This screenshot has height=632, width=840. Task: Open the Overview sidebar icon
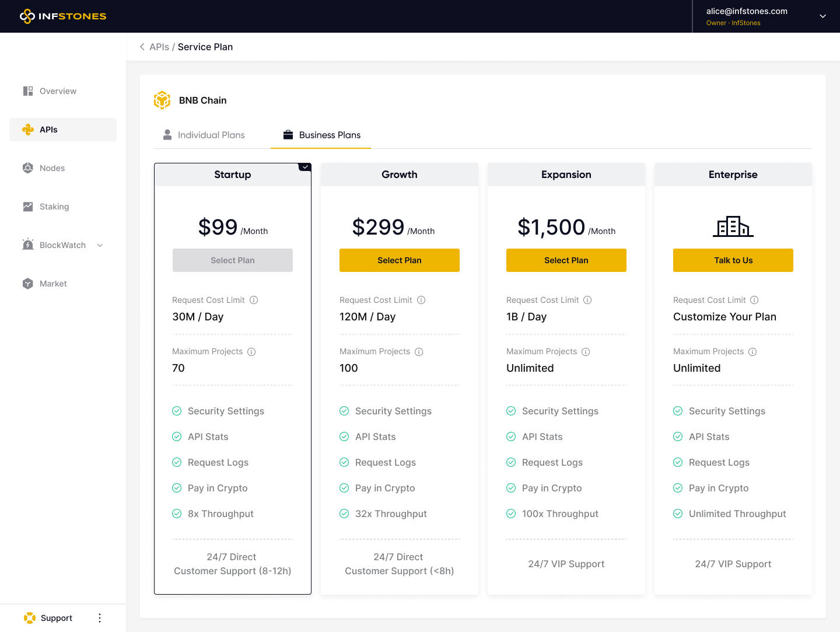[x=28, y=91]
